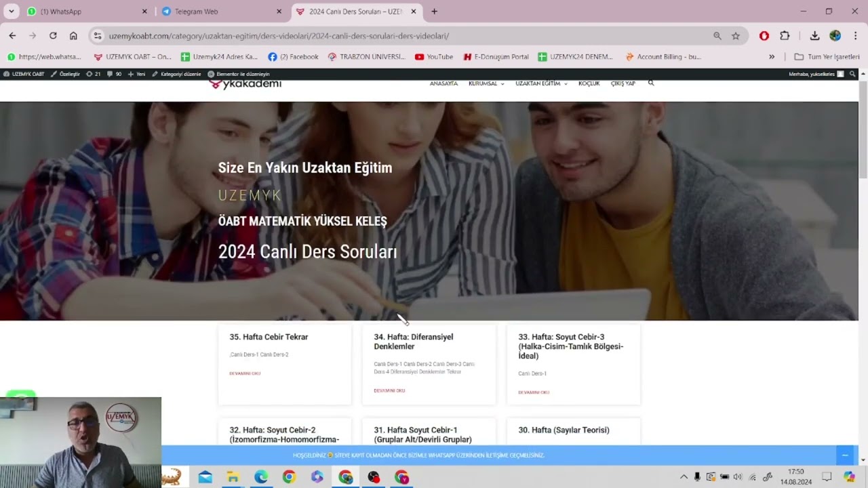Open the TRABZON UNIVERSI... bookmark

(366, 57)
